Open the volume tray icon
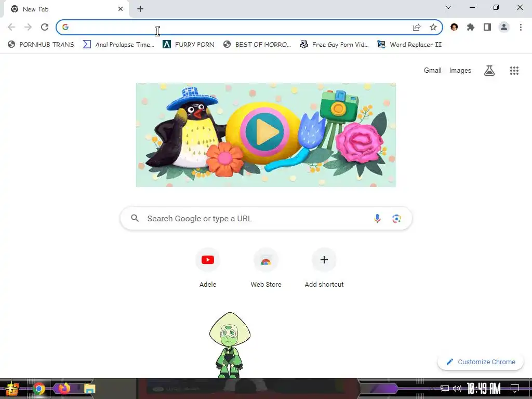The width and height of the screenshot is (532, 399). pyautogui.click(x=457, y=389)
